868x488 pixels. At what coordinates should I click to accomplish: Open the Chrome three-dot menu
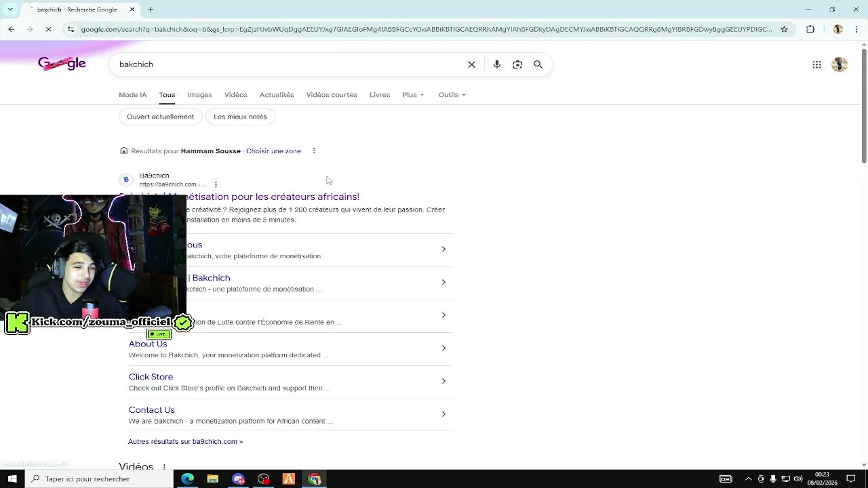tap(856, 29)
